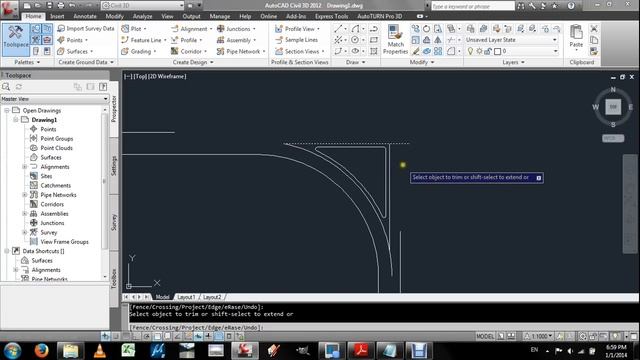Open the Alignment dropdown in ribbon
This screenshot has width=640, height=360.
(191, 29)
